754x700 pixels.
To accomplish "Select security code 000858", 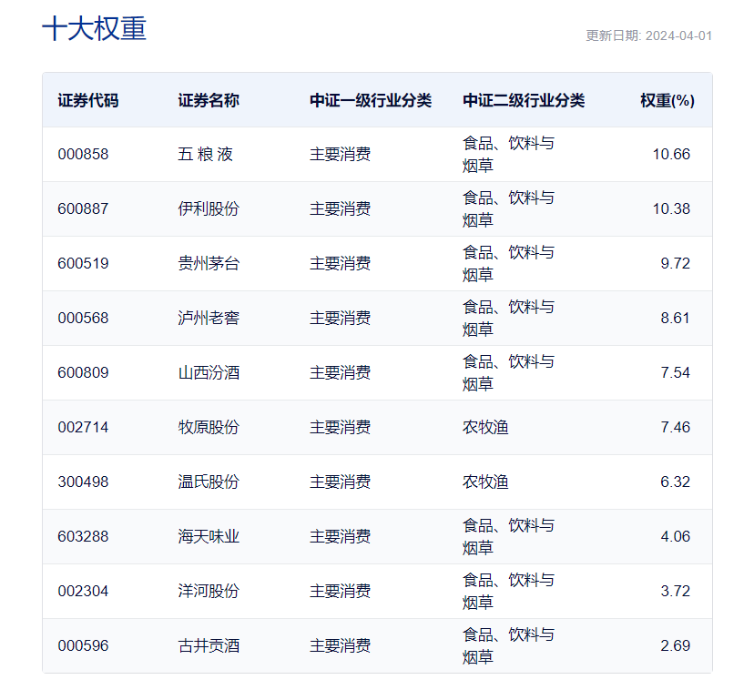I will [83, 155].
